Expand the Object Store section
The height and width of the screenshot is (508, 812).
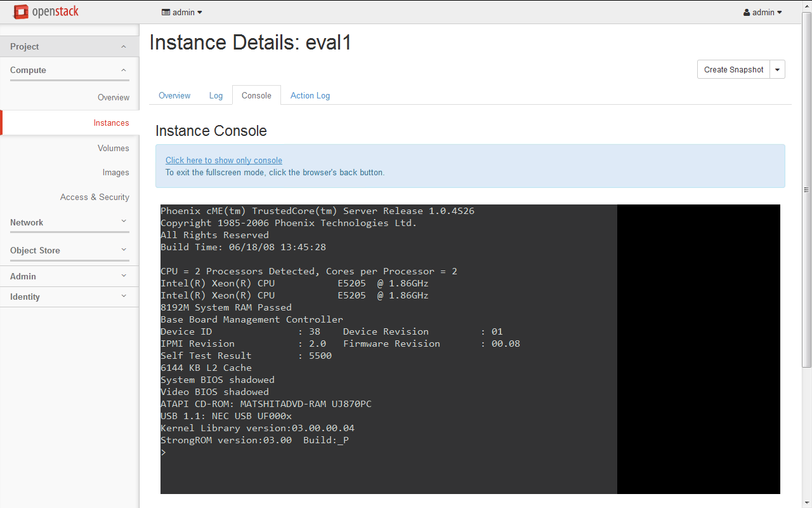coord(70,250)
